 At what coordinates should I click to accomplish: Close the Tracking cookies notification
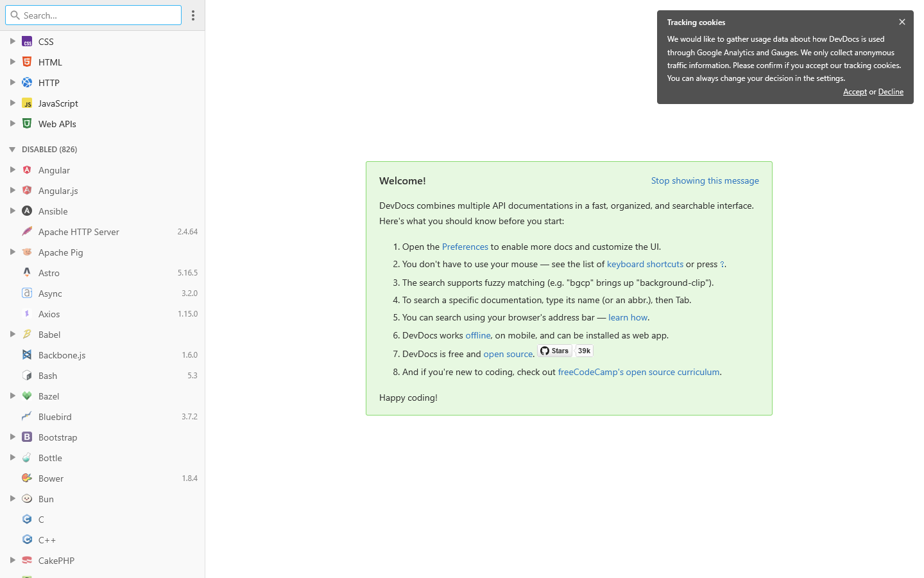tap(902, 22)
